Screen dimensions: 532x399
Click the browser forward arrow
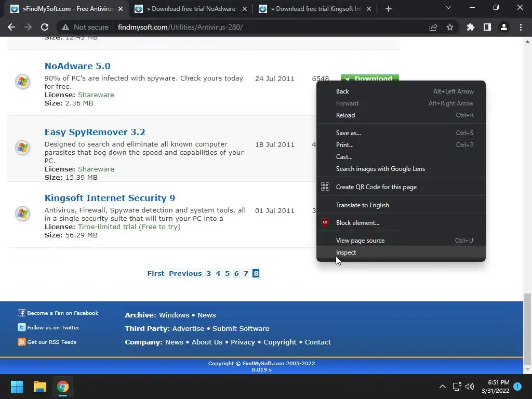[28, 27]
